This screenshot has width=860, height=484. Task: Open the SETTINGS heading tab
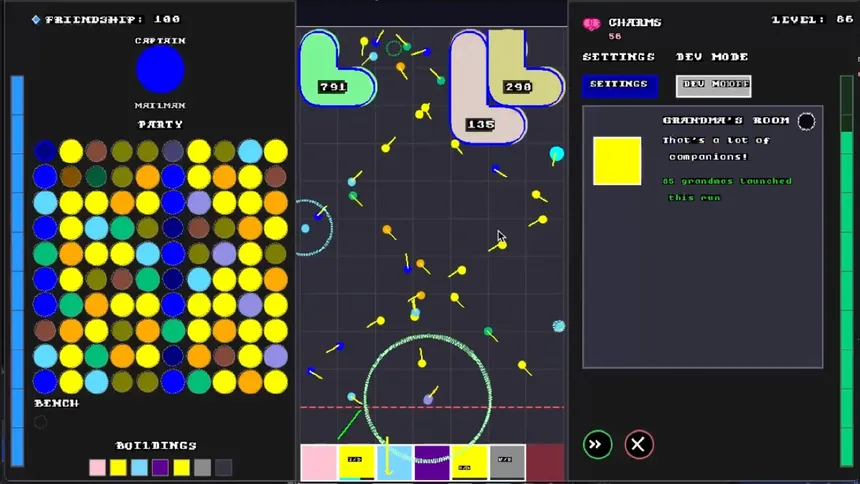pos(619,57)
